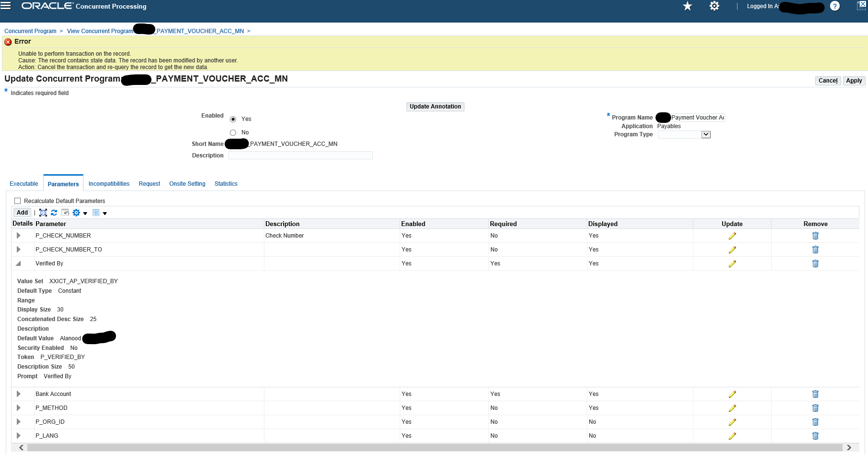Viewport: 868px width, 455px height.
Task: Click the Displayed column header
Action: [603, 224]
